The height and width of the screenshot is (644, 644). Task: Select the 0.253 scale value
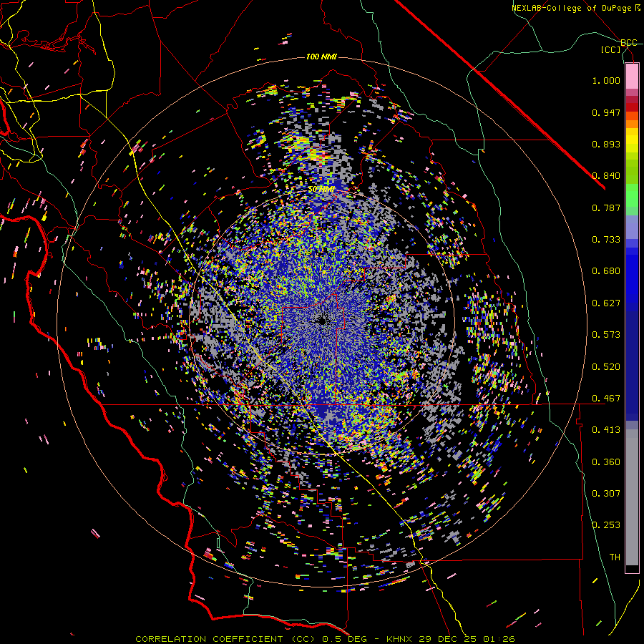click(606, 525)
